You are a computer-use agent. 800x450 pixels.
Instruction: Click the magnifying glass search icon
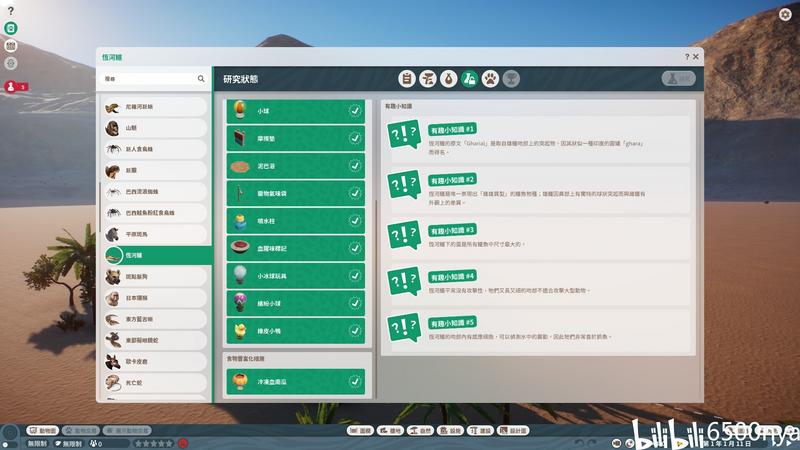(201, 79)
